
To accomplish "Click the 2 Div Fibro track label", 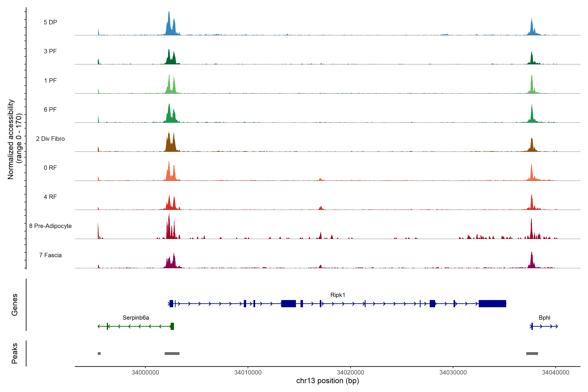I will tap(50, 139).
